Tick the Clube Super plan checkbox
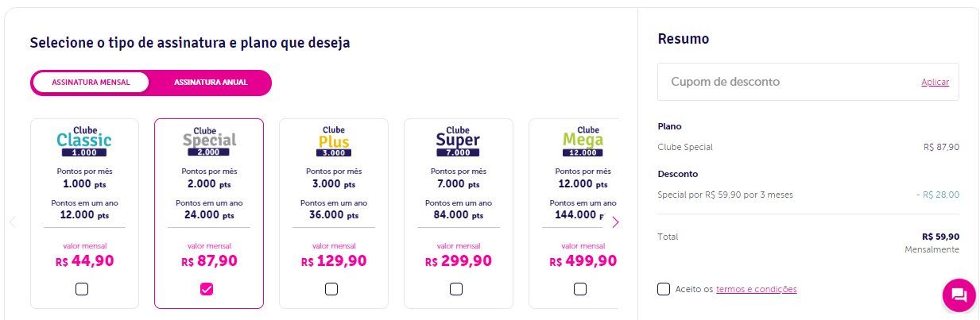980x320 pixels. (456, 289)
